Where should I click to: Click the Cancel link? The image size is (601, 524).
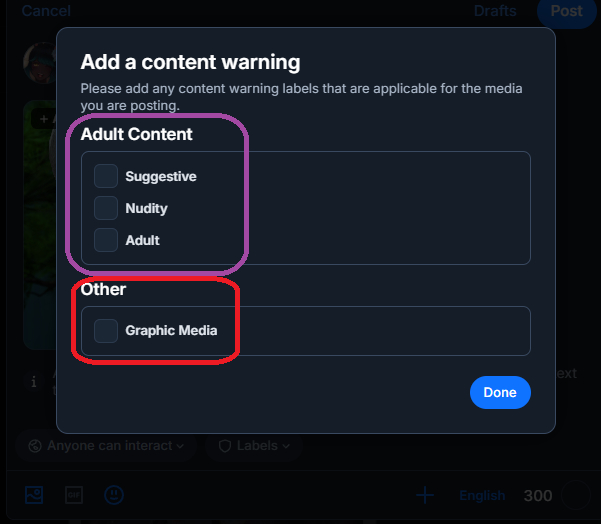pos(46,11)
